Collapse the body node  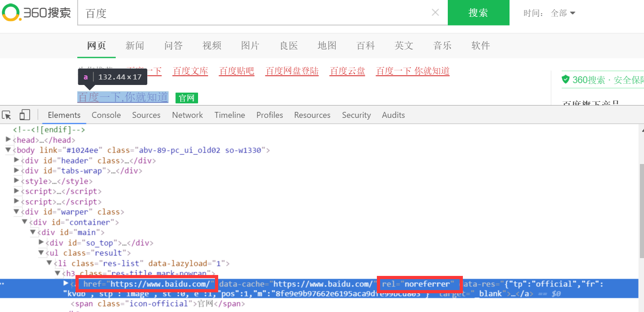point(9,150)
